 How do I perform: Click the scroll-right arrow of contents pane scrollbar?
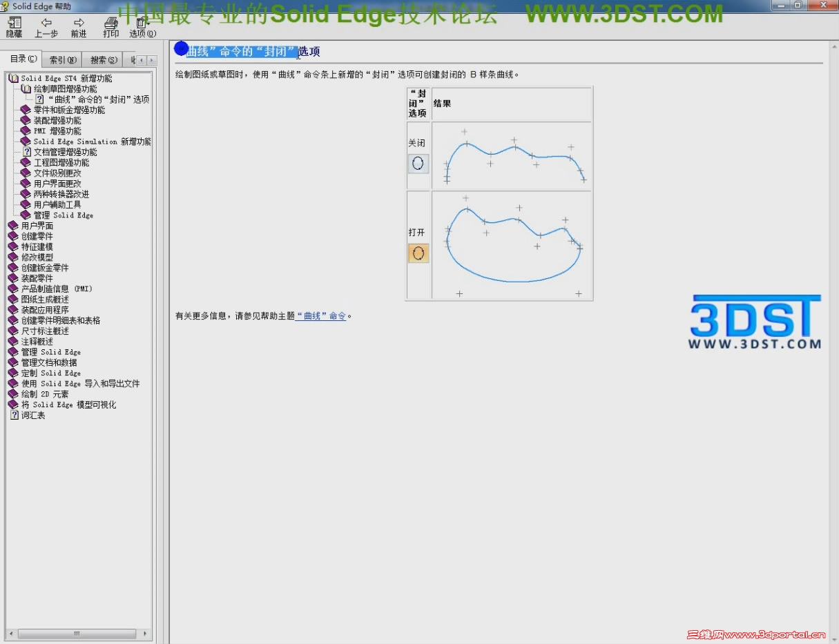pos(146,633)
